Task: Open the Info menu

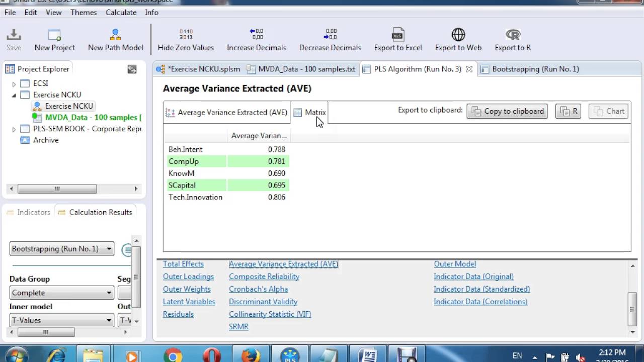Action: pyautogui.click(x=151, y=13)
